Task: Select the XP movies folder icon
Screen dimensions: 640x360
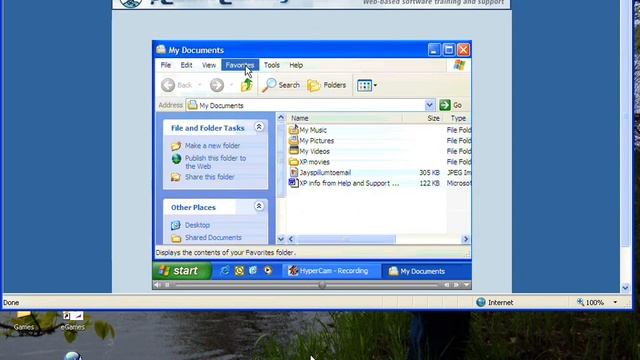Action: click(x=293, y=162)
